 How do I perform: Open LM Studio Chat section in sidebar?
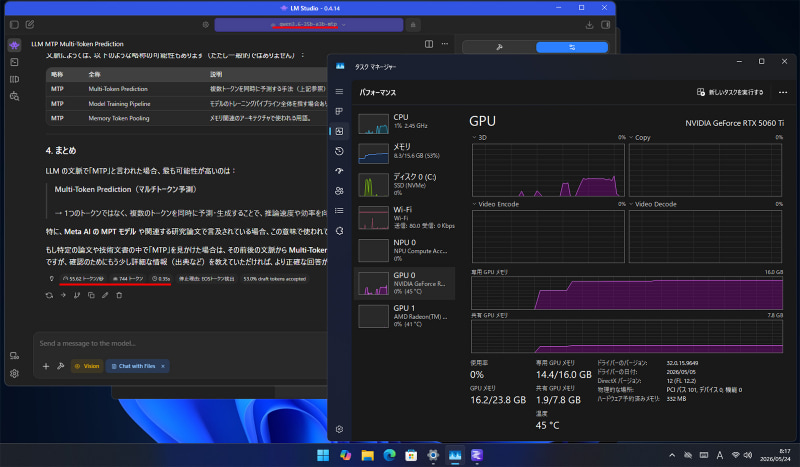(14, 45)
